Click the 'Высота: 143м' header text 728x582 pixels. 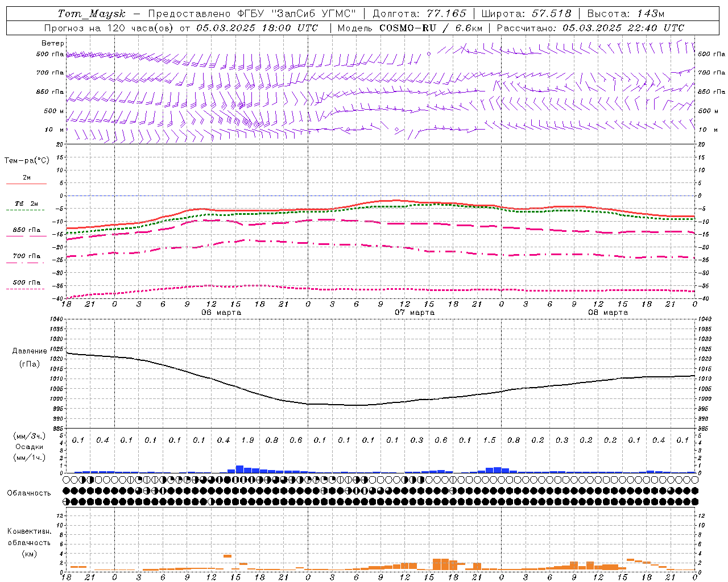(x=626, y=14)
